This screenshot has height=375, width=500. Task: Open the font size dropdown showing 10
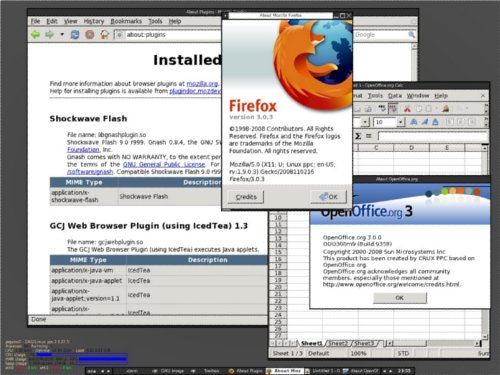400,122
